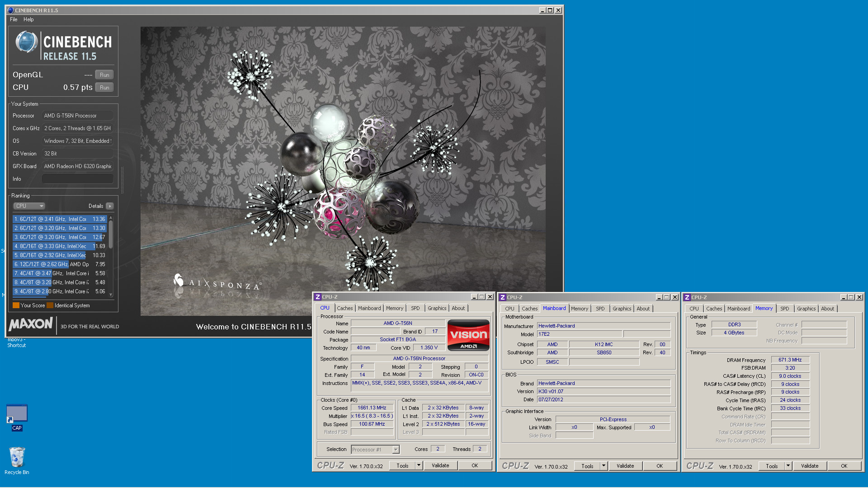This screenshot has height=488, width=868.
Task: Open the CPU ranking type dropdown
Action: click(29, 206)
